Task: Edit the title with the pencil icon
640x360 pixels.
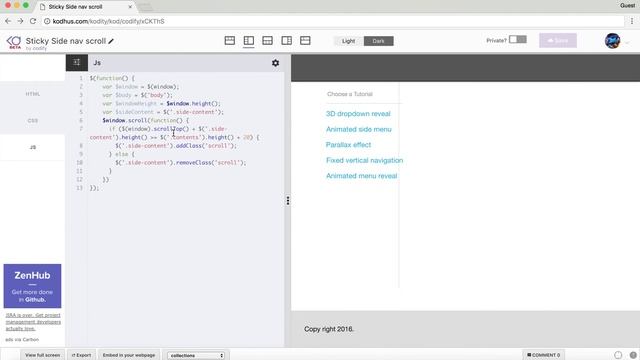Action: click(x=111, y=41)
